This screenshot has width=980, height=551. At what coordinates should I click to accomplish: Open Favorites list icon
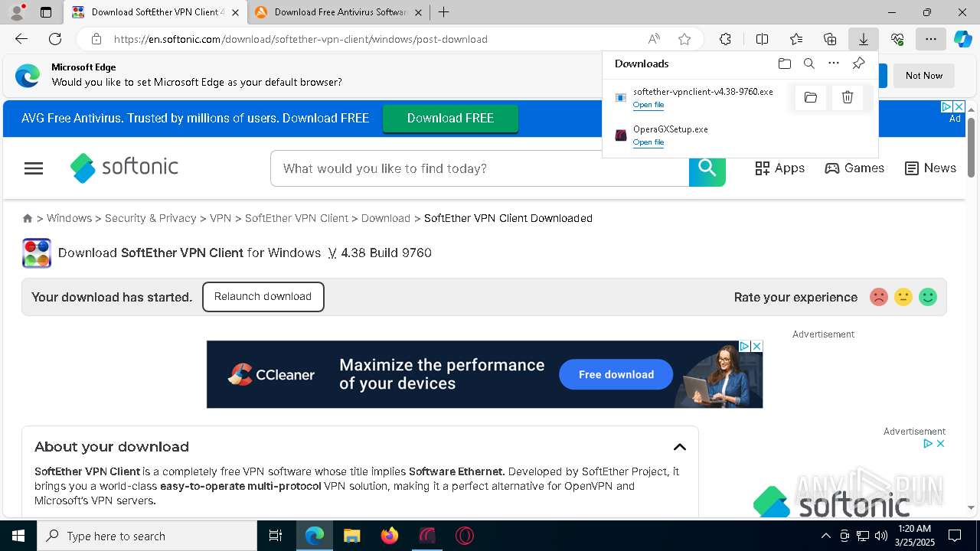tap(796, 39)
